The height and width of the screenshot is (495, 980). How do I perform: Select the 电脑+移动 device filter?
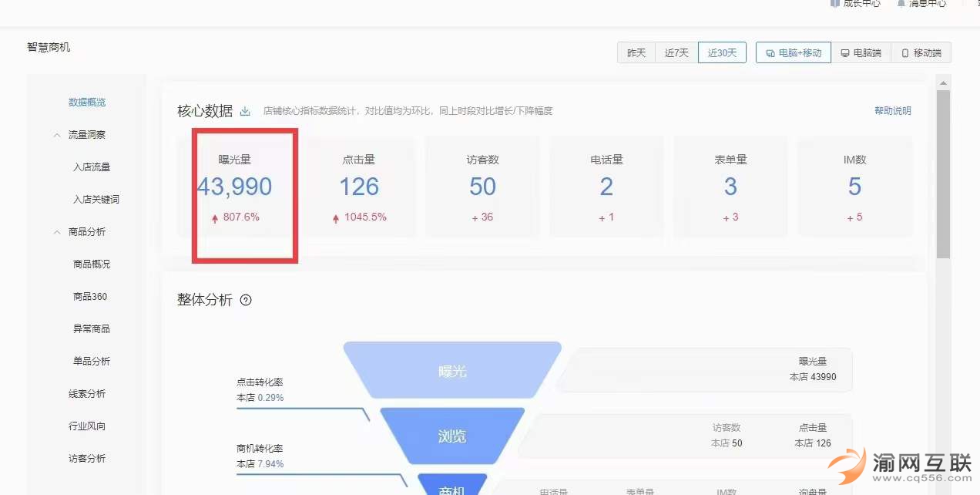(794, 53)
